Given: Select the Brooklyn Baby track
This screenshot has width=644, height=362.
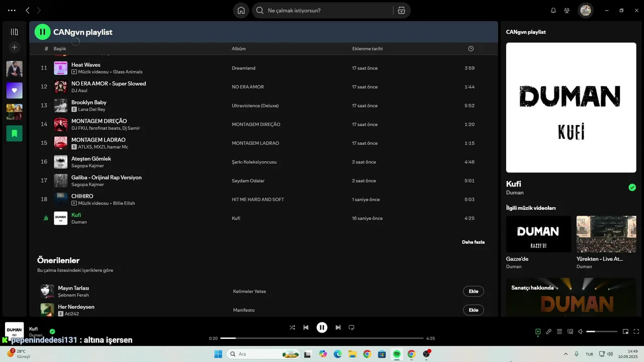Looking at the screenshot, I should pos(89,102).
